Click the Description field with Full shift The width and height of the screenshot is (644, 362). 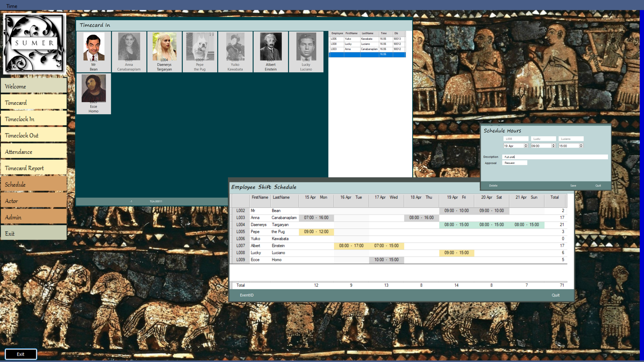pos(555,157)
